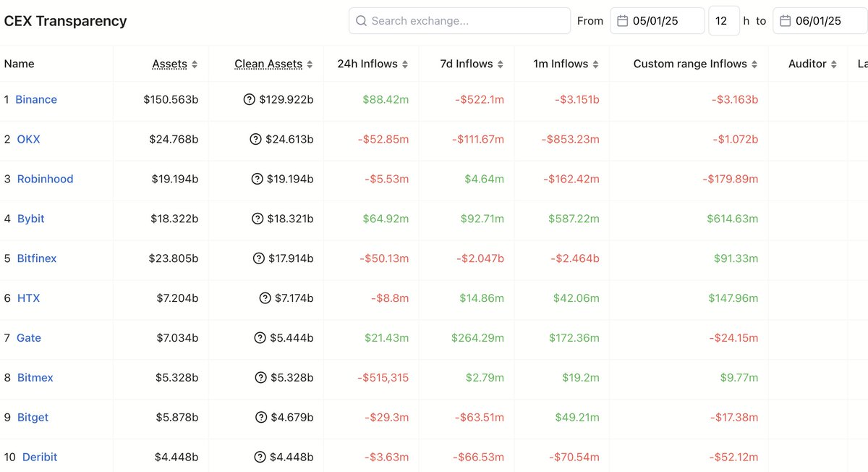Sort by 1m Inflows arrows

click(596, 64)
